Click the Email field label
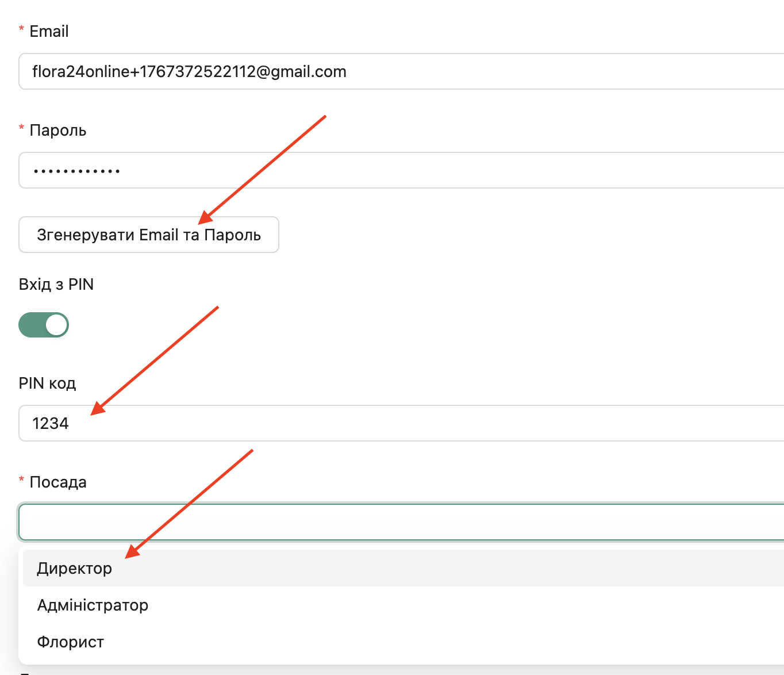This screenshot has width=784, height=675. (x=49, y=32)
